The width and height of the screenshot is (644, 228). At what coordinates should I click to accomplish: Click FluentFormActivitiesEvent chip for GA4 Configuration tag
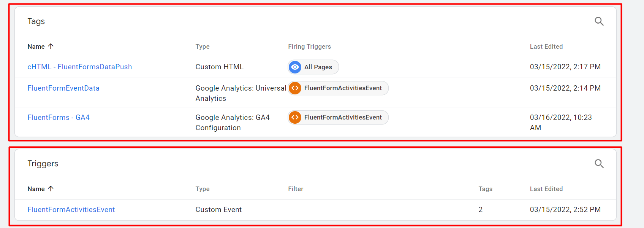tap(338, 117)
